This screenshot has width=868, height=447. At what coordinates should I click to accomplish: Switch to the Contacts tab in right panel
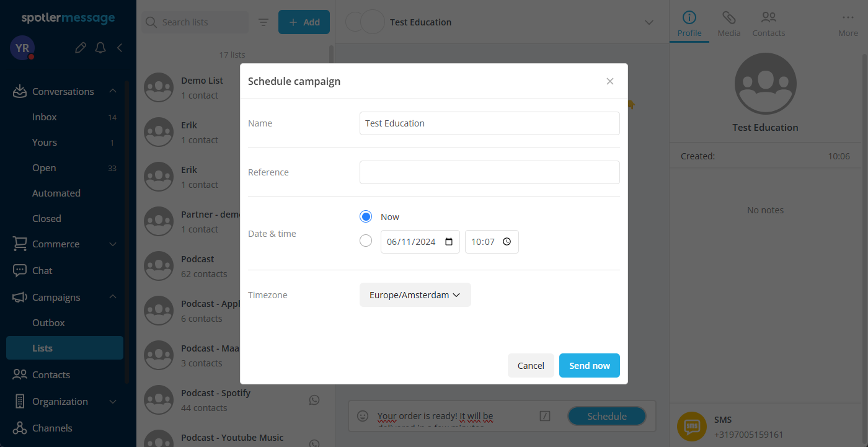click(768, 24)
